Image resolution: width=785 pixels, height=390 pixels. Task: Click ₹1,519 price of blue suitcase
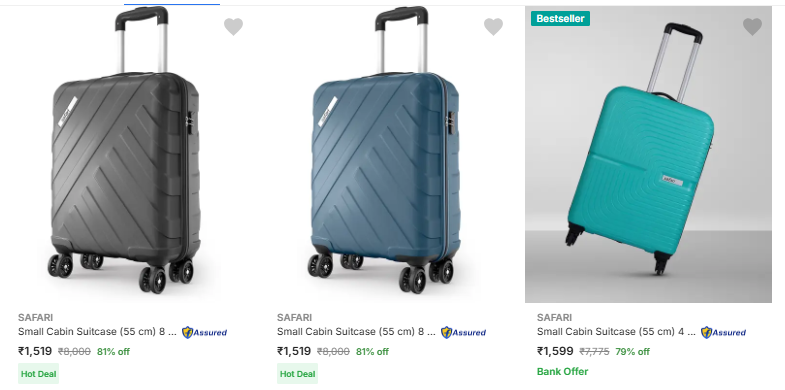click(294, 351)
